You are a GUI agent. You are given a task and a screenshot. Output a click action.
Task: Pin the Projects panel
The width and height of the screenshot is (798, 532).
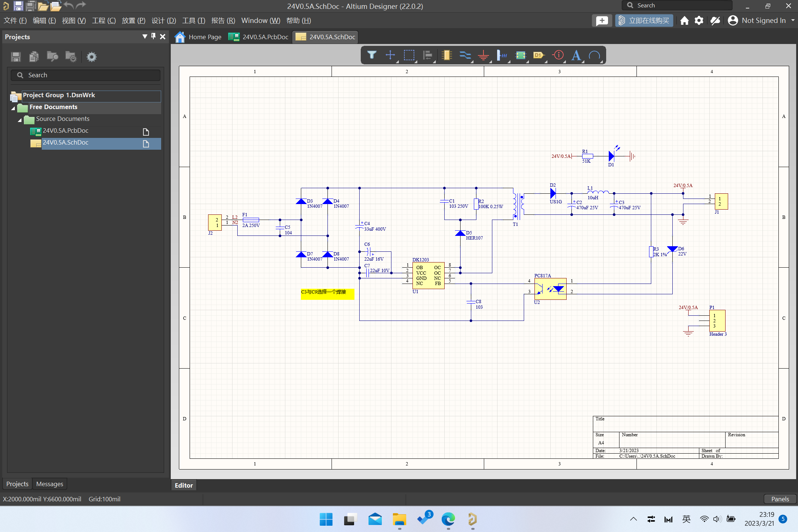coord(153,36)
